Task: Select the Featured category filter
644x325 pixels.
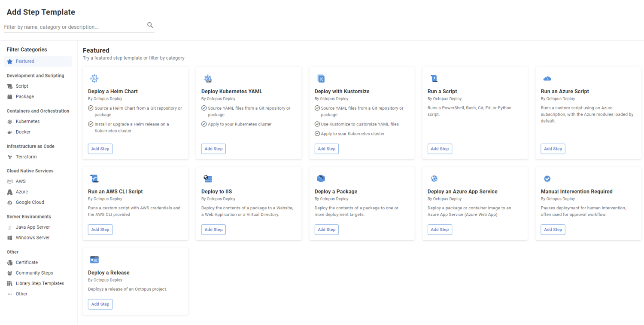Action: (x=25, y=61)
